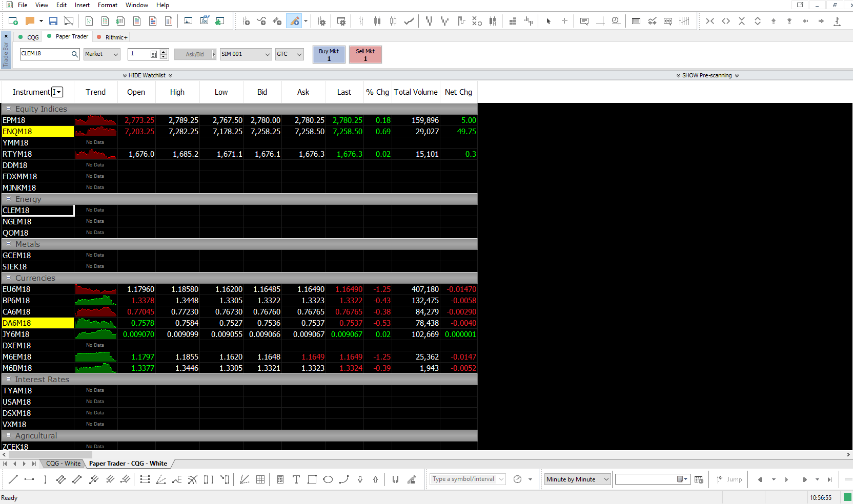Select the horizontal line drawing tool
The image size is (853, 504).
pyautogui.click(x=29, y=479)
